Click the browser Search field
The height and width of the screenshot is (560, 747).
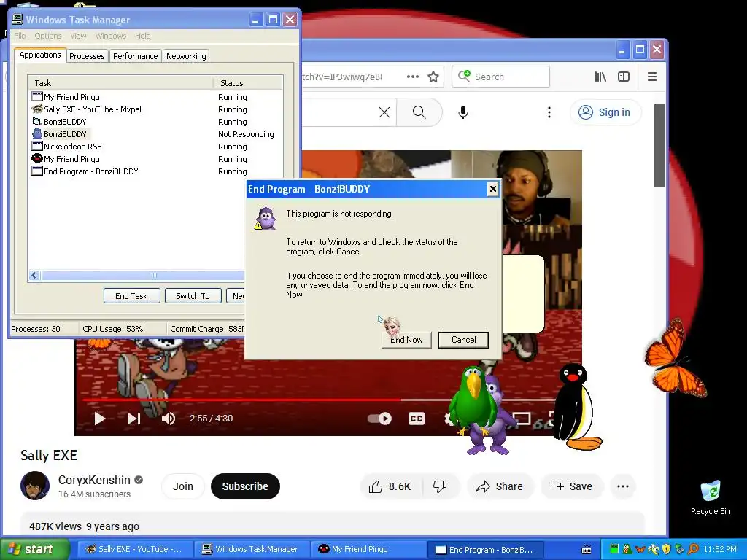[500, 77]
